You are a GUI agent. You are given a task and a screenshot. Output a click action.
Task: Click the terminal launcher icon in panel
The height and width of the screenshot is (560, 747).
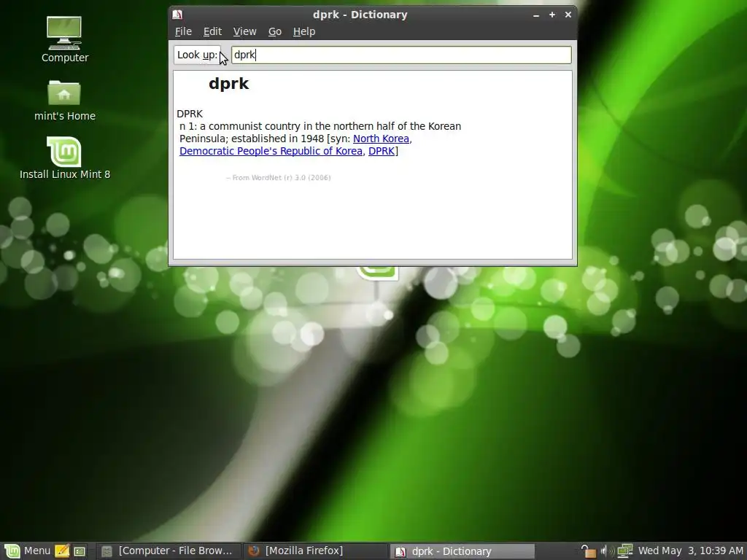pyautogui.click(x=80, y=551)
